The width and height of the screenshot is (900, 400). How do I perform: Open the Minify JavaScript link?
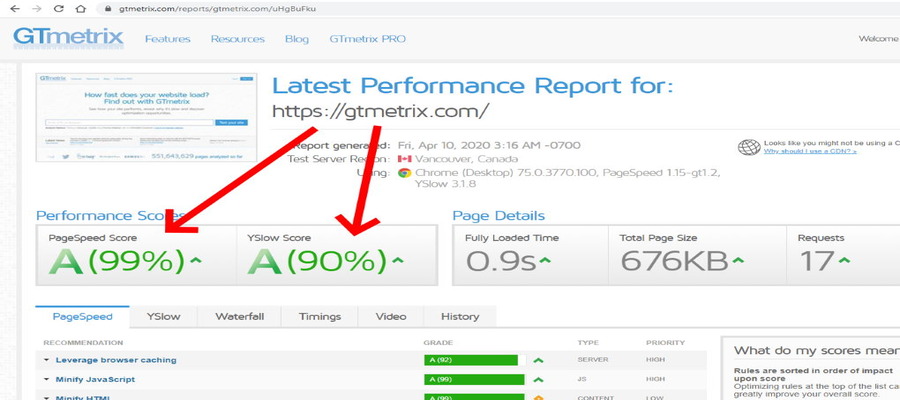tap(95, 379)
